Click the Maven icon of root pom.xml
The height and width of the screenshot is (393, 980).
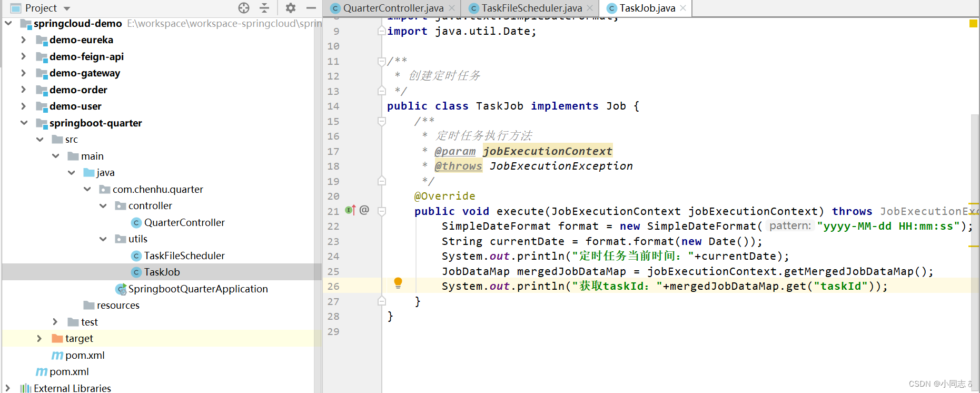42,371
